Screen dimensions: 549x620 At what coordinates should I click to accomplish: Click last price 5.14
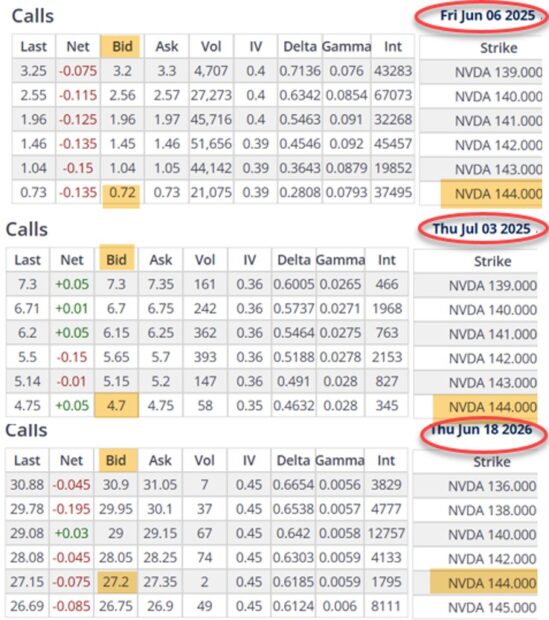27,381
